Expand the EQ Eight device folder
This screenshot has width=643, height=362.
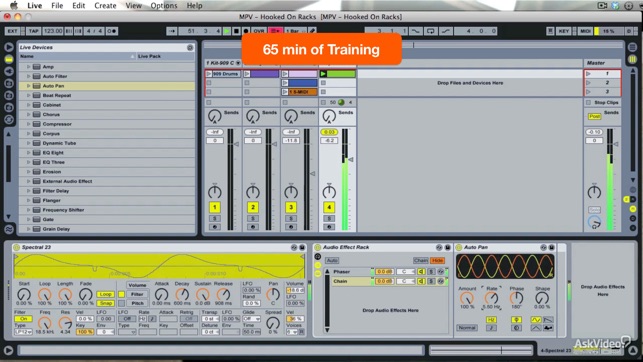click(28, 153)
